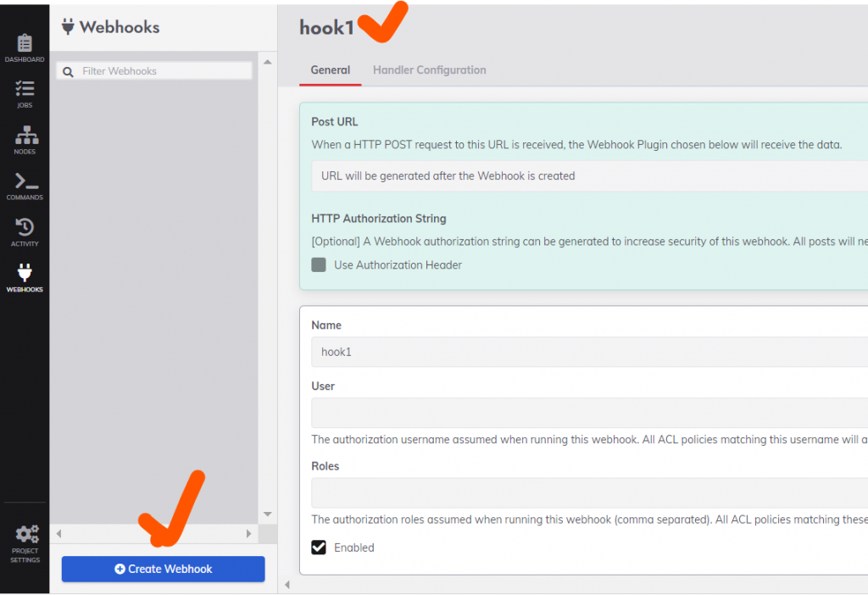View Activity history icon

pyautogui.click(x=25, y=227)
